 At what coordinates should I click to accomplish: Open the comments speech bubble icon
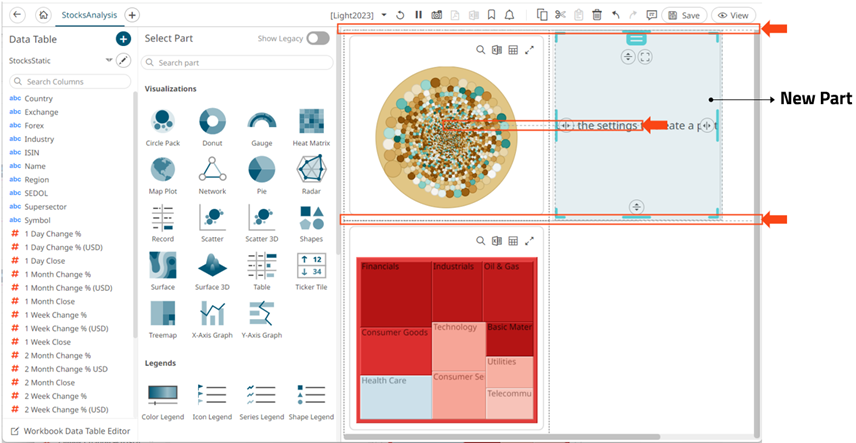tap(651, 15)
